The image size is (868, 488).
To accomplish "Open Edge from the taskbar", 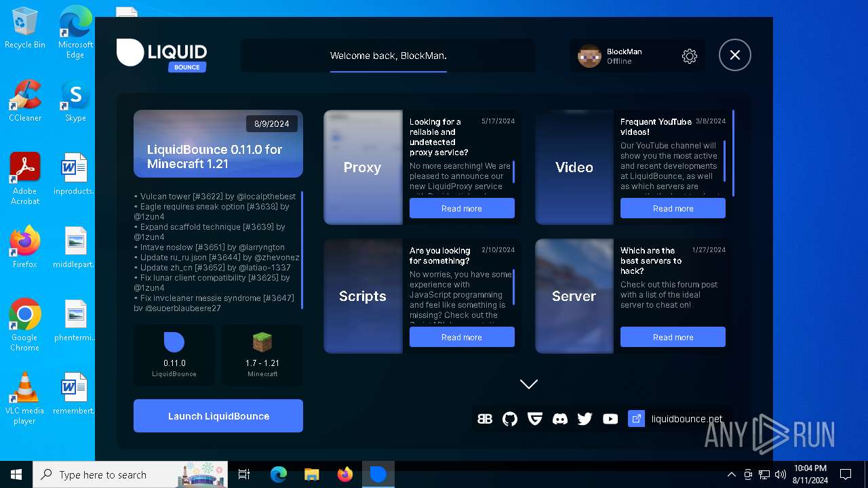I will click(279, 474).
